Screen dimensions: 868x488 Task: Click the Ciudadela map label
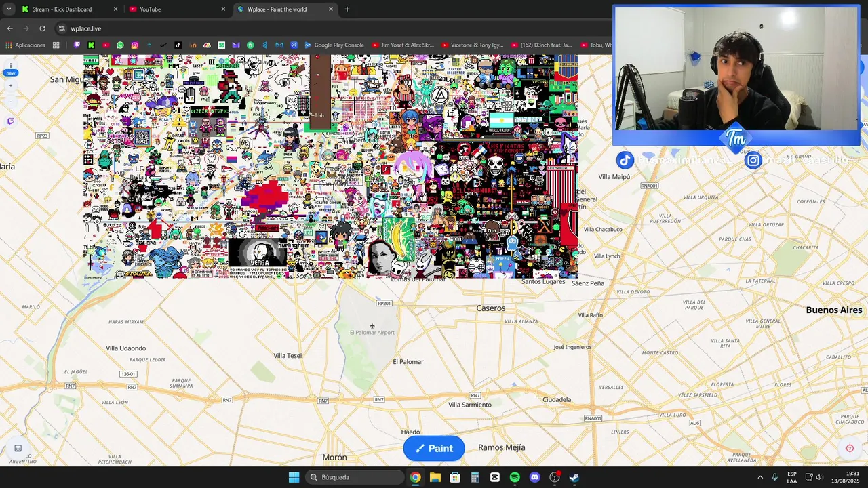tap(557, 400)
